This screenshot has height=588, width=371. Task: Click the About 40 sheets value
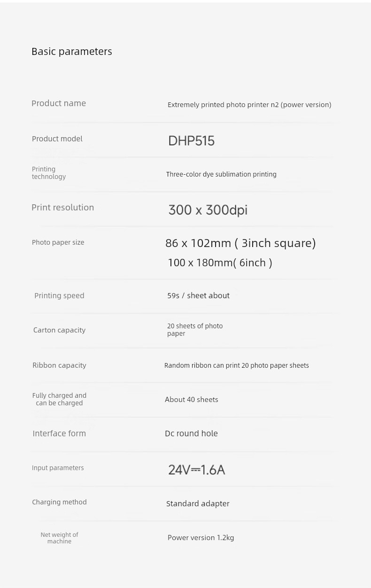pos(192,400)
